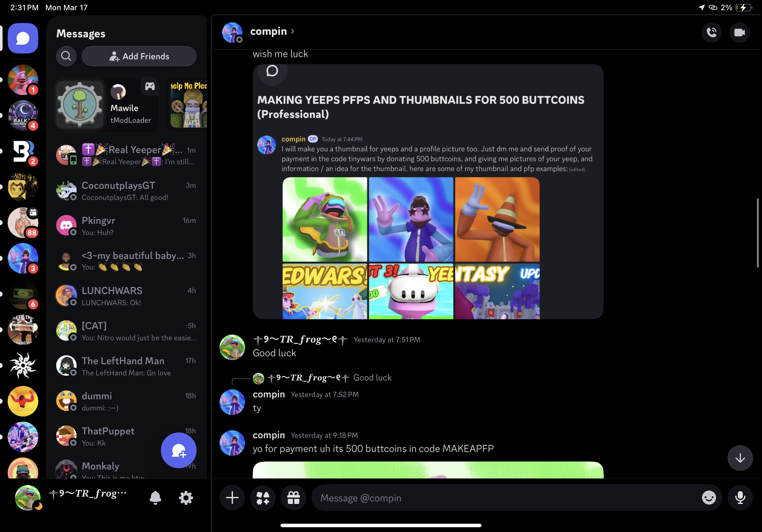
Task: Open the yellow gorilla server icon
Action: click(x=23, y=401)
